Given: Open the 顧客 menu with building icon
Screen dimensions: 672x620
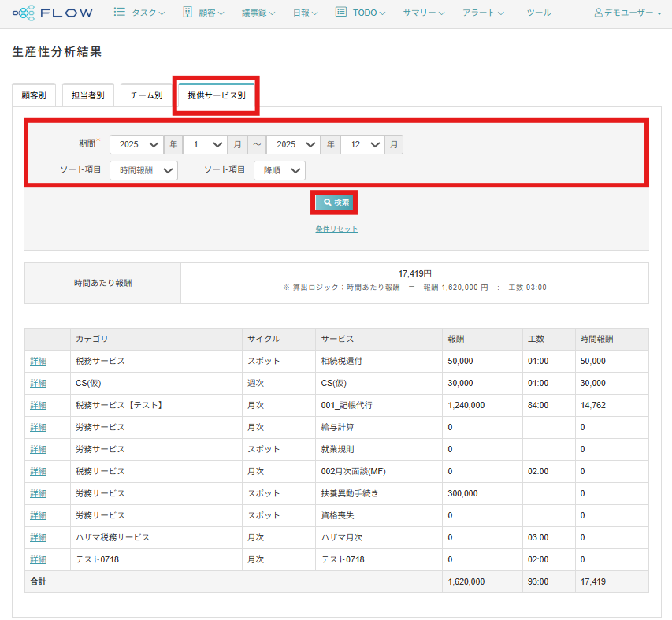Looking at the screenshot, I should (203, 13).
